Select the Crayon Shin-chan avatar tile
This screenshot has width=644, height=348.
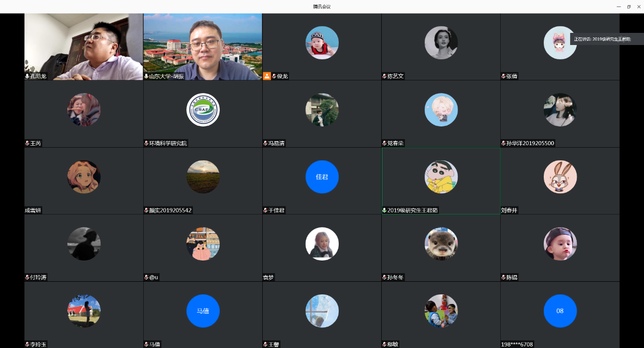point(441,177)
